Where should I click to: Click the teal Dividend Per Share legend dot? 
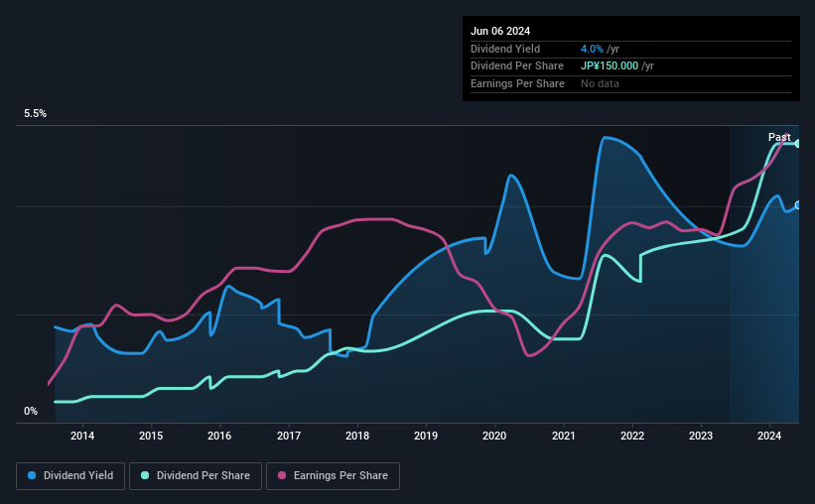[x=145, y=475]
